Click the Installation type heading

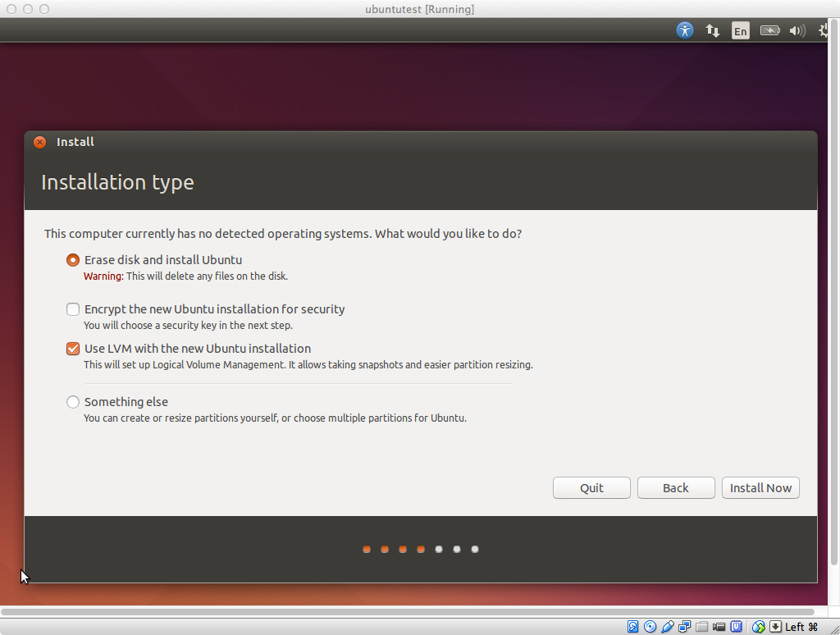click(117, 182)
